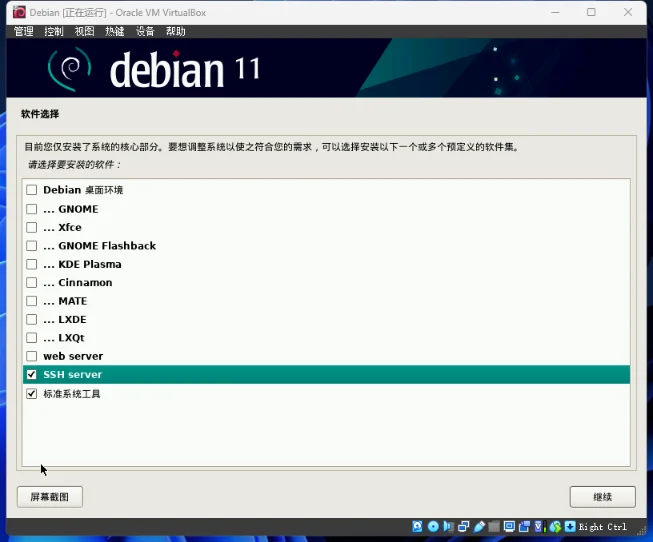Viewport: 653px width, 542px height.
Task: Check the Debian 桌面环境 checkbox
Action: (x=32, y=190)
